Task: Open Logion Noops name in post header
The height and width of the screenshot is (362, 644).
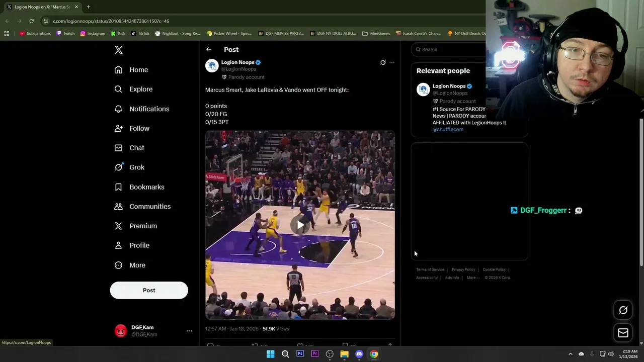Action: [x=237, y=62]
